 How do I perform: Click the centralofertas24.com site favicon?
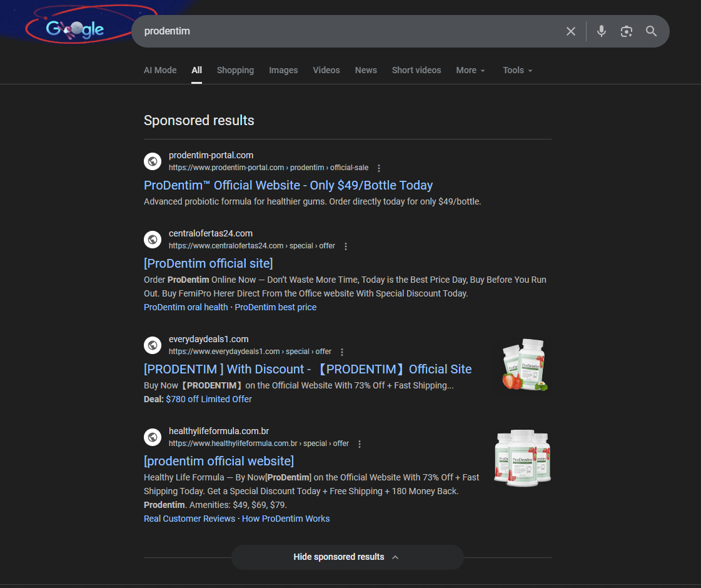click(x=153, y=239)
